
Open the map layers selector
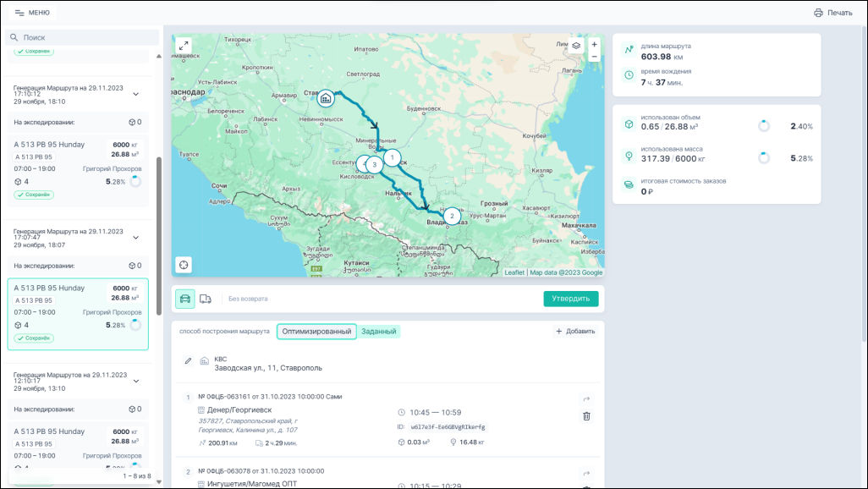click(576, 46)
